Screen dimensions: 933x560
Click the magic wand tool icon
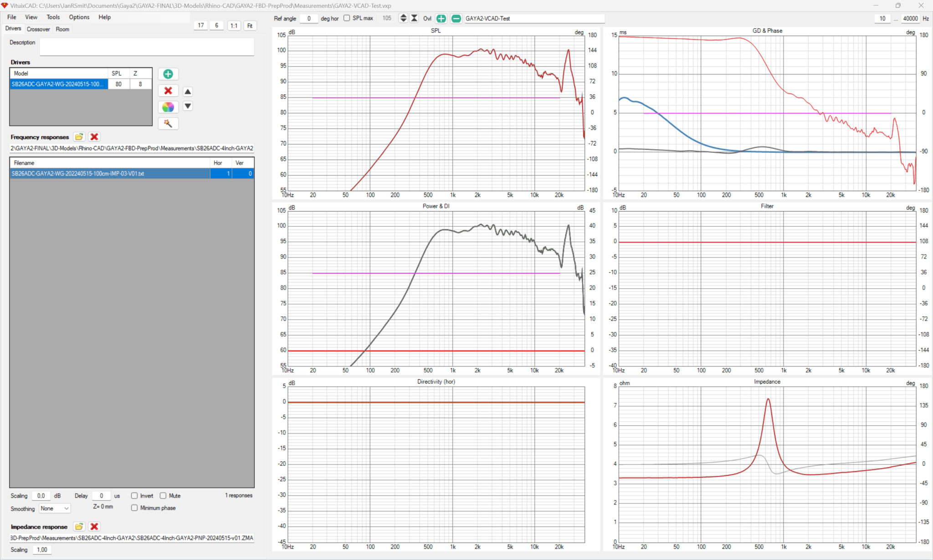tap(168, 123)
